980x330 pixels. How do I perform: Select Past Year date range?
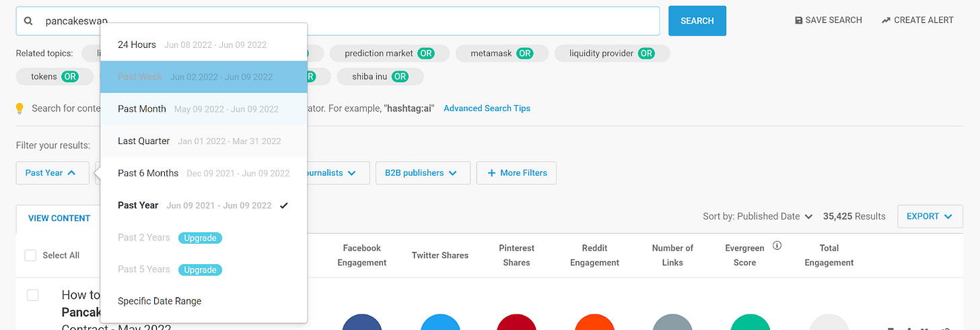click(x=204, y=205)
